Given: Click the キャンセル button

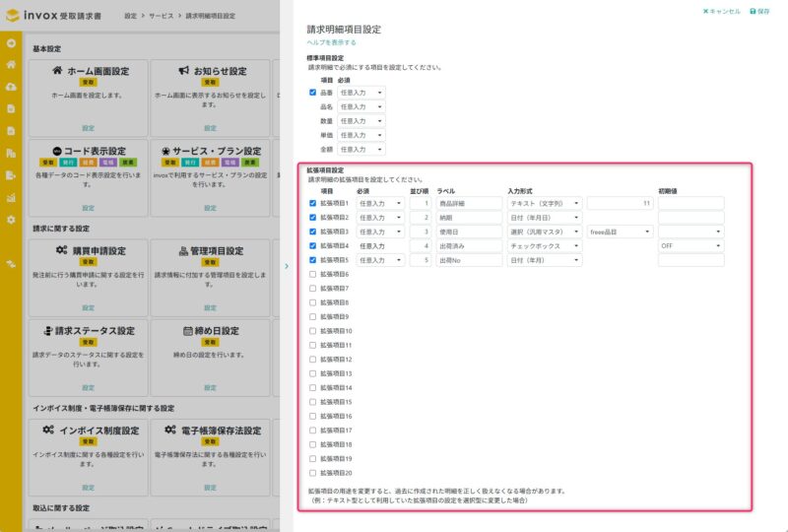Looking at the screenshot, I should [x=721, y=11].
